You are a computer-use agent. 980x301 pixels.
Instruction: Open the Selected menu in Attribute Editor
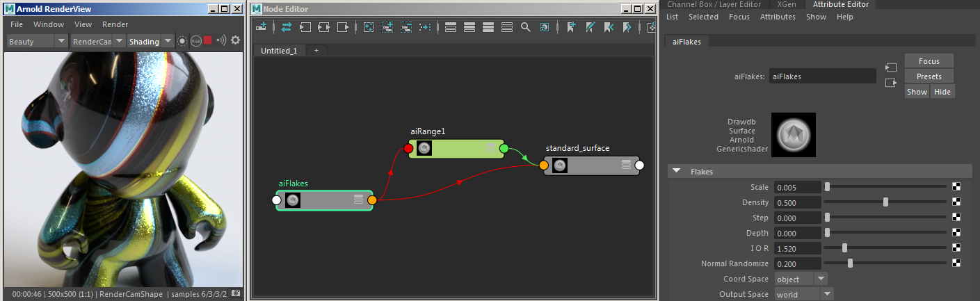[x=703, y=17]
